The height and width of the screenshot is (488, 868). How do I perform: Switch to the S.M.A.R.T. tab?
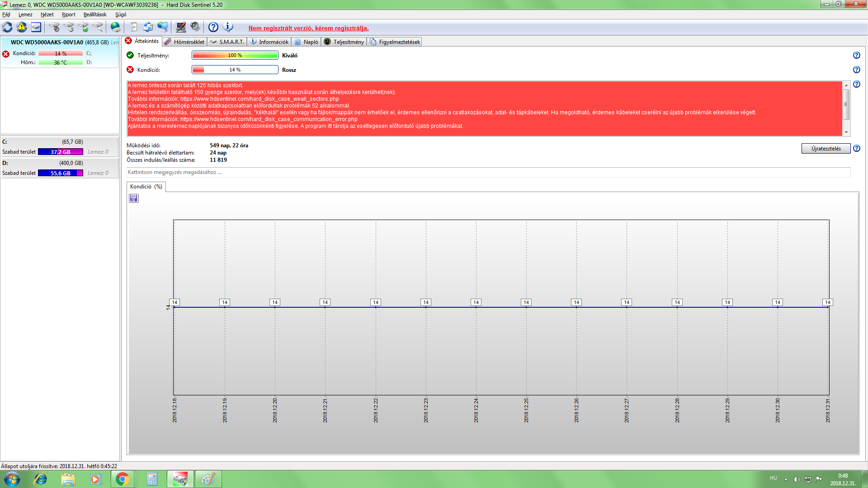tap(227, 42)
